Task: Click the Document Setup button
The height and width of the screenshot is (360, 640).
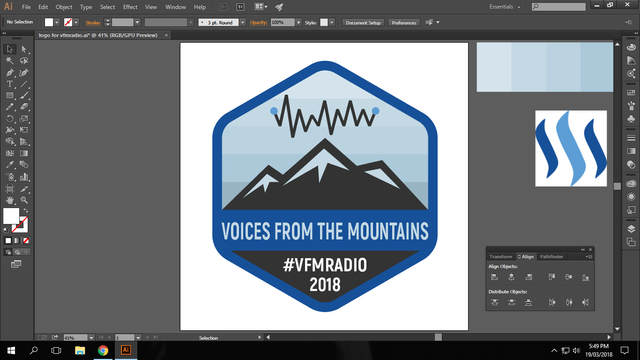Action: [x=363, y=22]
